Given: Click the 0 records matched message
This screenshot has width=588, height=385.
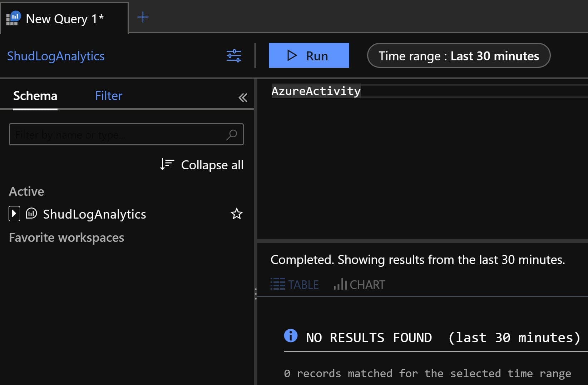Looking at the screenshot, I should (x=428, y=373).
